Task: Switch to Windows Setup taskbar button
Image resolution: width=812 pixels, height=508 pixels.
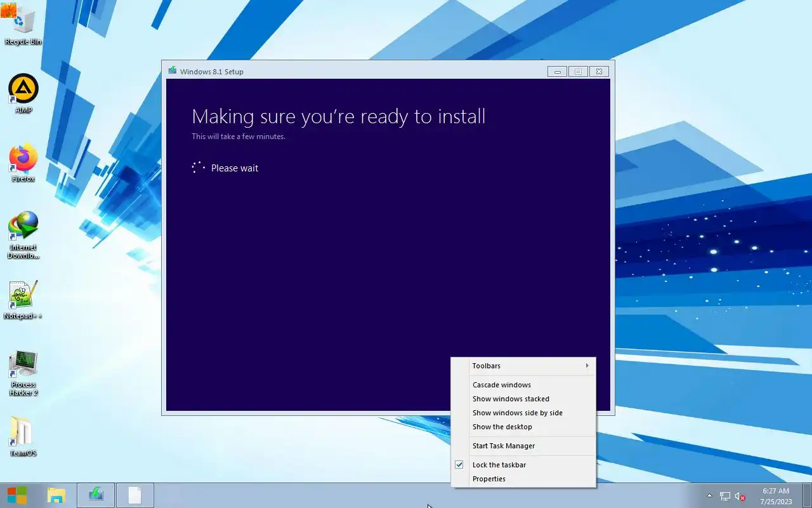Action: point(96,495)
